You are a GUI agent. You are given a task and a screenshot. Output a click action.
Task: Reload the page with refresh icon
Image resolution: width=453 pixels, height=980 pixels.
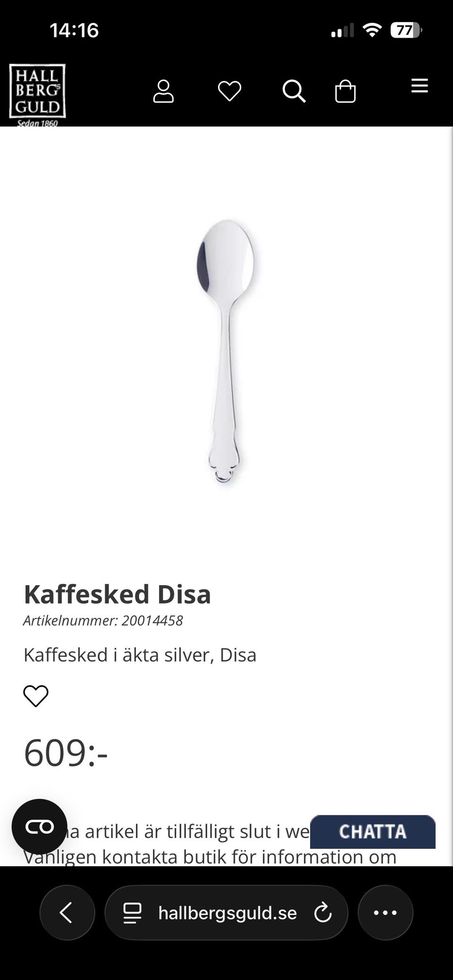pyautogui.click(x=323, y=913)
